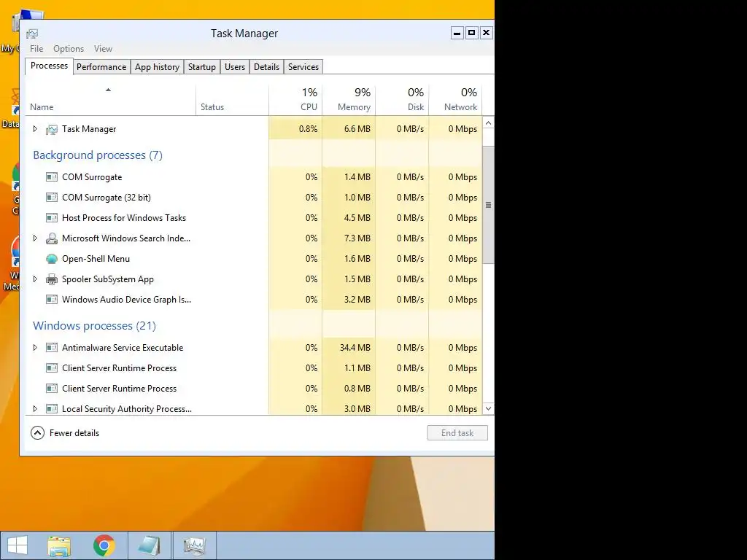Open the View menu
This screenshot has width=747, height=560.
pyautogui.click(x=103, y=49)
